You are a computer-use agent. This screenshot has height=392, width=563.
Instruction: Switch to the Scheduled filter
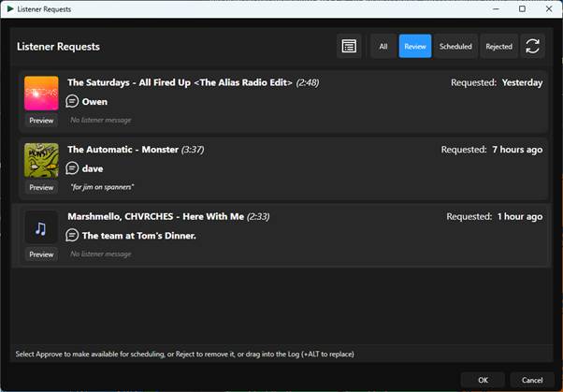pos(455,46)
